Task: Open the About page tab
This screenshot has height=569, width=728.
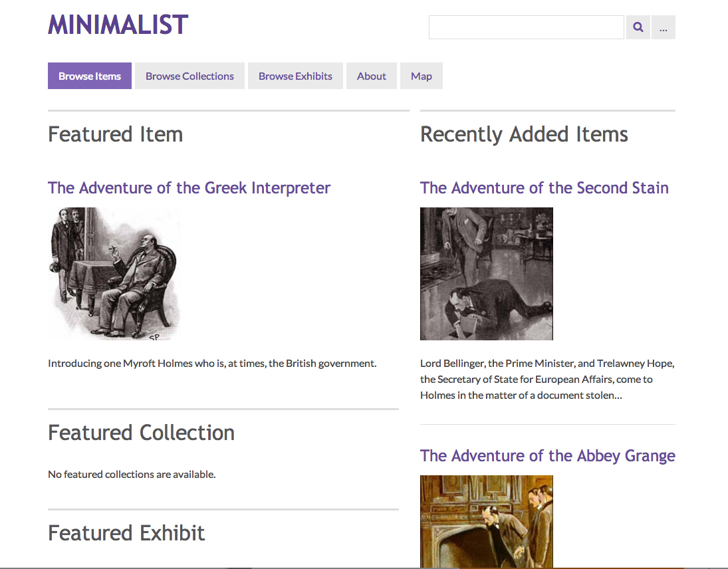Action: (372, 76)
